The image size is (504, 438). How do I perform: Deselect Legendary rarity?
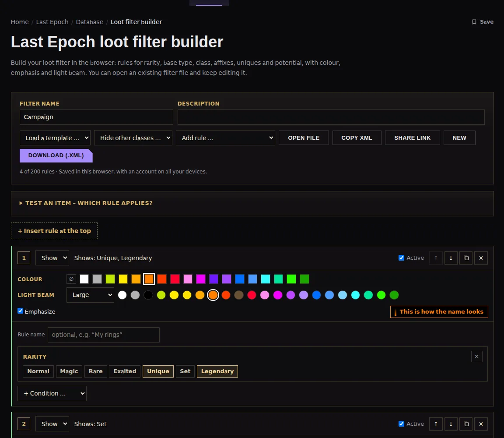click(217, 371)
